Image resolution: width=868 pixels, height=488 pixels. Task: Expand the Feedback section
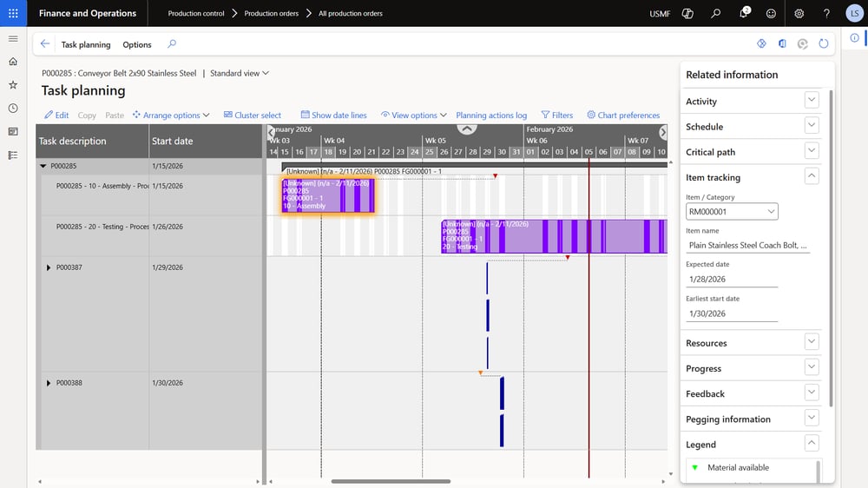coord(812,393)
